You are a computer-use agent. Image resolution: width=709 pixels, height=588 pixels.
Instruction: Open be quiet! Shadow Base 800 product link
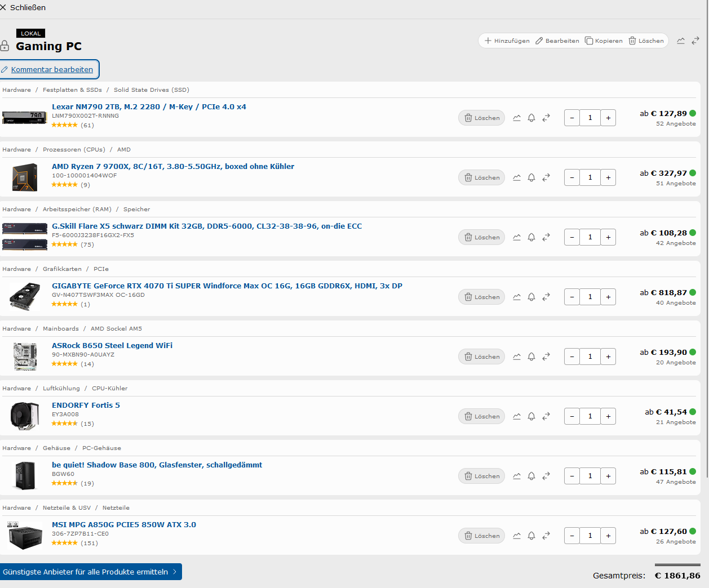[x=157, y=465]
